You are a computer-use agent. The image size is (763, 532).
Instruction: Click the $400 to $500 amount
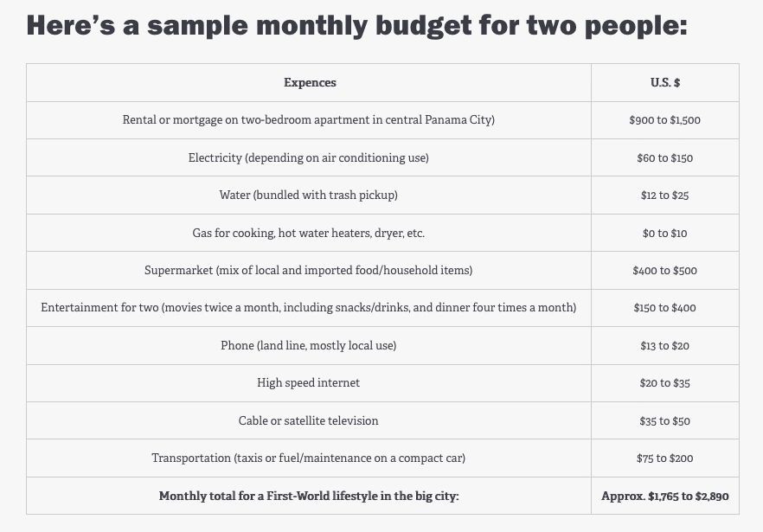pyautogui.click(x=664, y=271)
